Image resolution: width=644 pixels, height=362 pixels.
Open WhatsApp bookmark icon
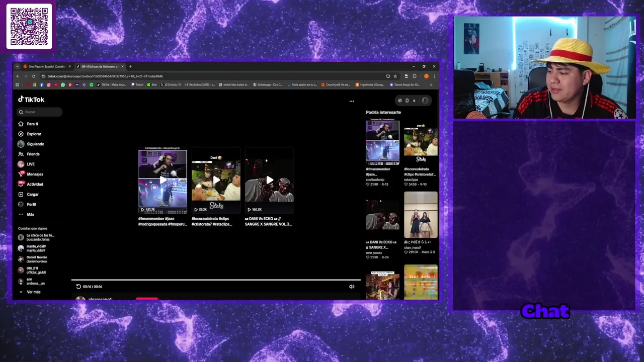pyautogui.click(x=63, y=85)
